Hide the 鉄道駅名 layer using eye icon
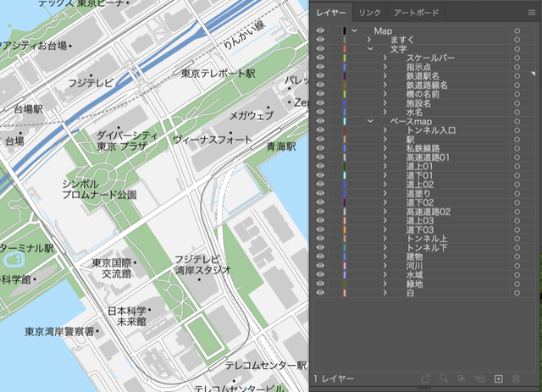The height and width of the screenshot is (392, 542). [x=320, y=76]
